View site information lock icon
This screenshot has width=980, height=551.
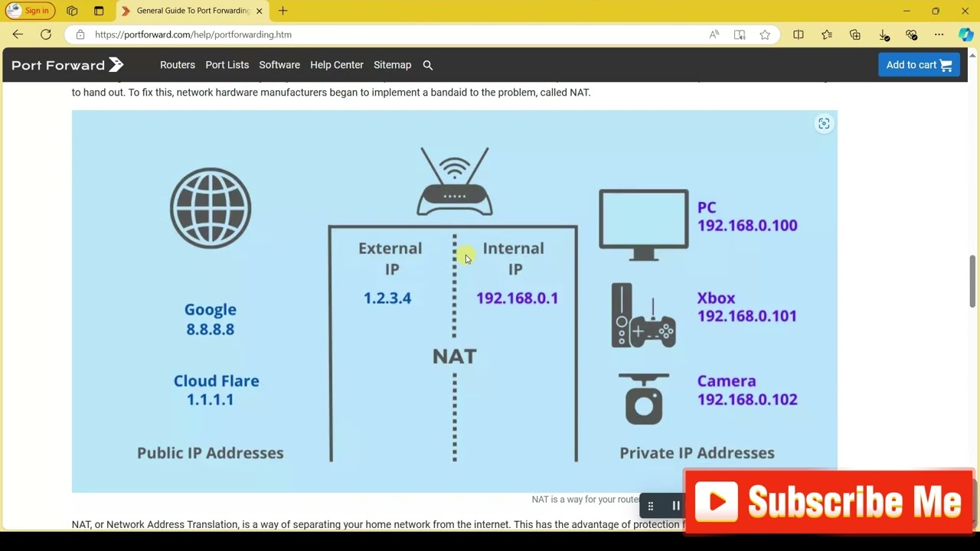click(x=80, y=34)
